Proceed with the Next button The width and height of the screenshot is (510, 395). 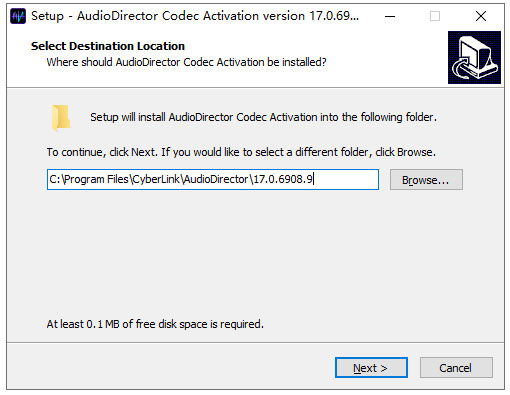click(x=371, y=368)
